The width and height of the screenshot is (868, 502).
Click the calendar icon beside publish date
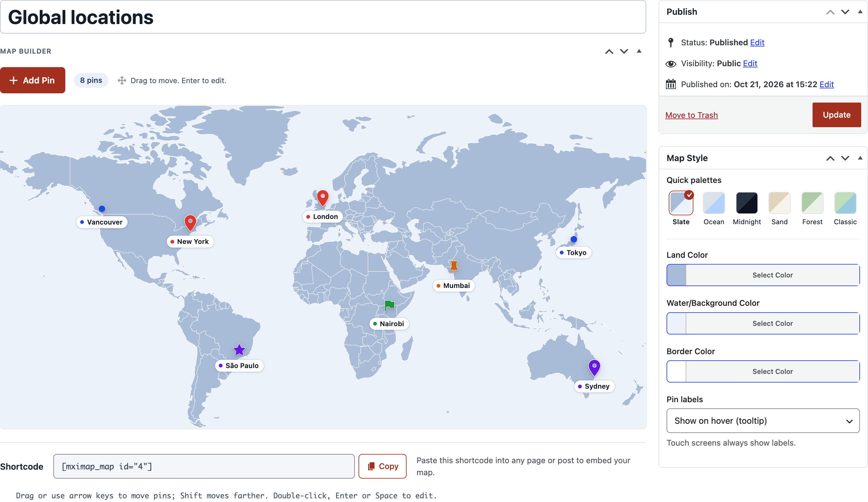pyautogui.click(x=671, y=84)
